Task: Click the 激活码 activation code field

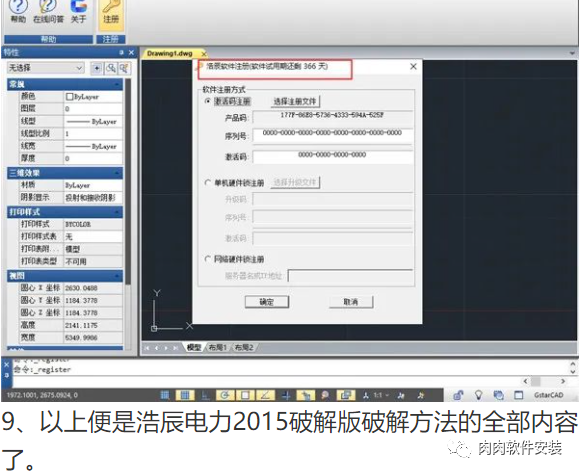Action: (x=333, y=157)
